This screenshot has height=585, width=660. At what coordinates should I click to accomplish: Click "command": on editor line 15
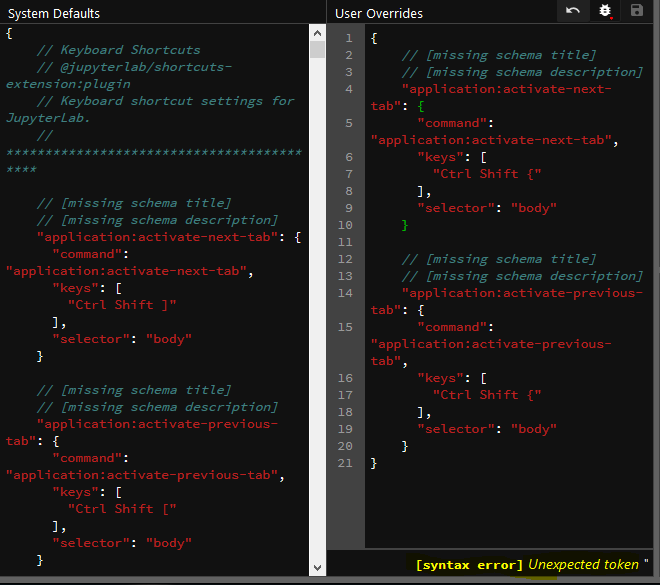point(455,327)
